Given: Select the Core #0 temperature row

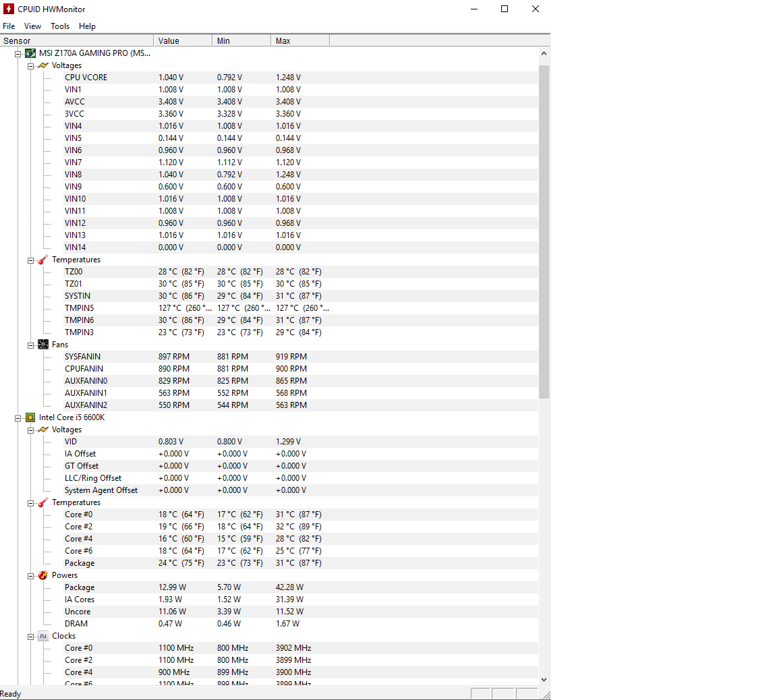Looking at the screenshot, I should 301,515.
